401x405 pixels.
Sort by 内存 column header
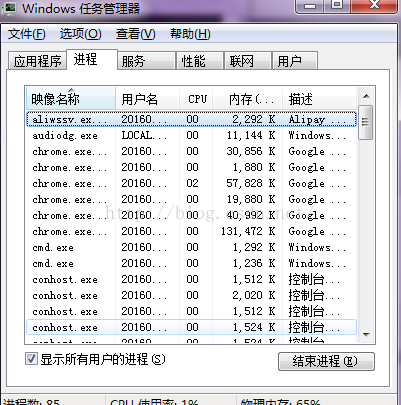point(247,99)
